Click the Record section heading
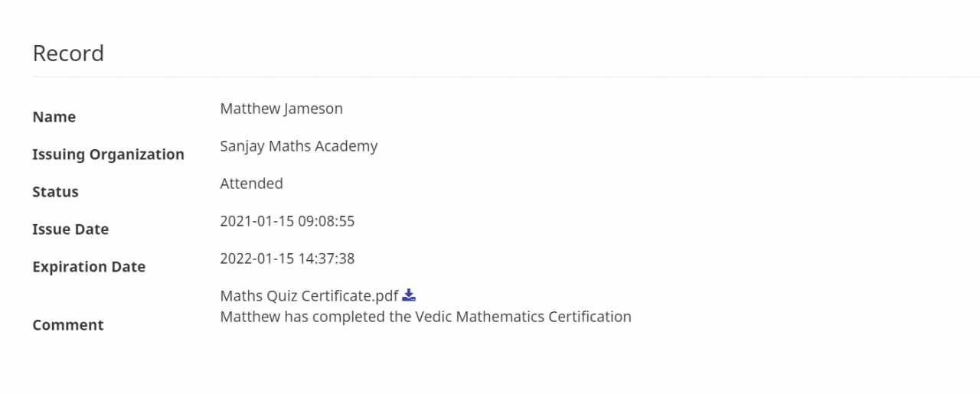This screenshot has width=980, height=394. click(x=68, y=54)
